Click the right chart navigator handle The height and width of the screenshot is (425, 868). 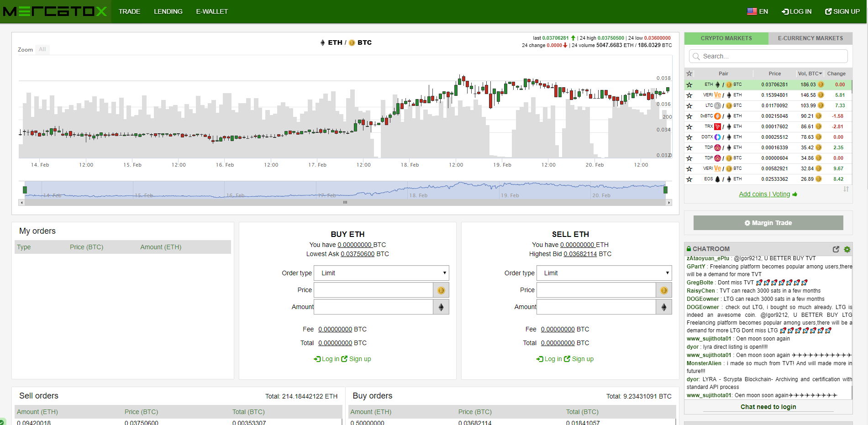(665, 190)
